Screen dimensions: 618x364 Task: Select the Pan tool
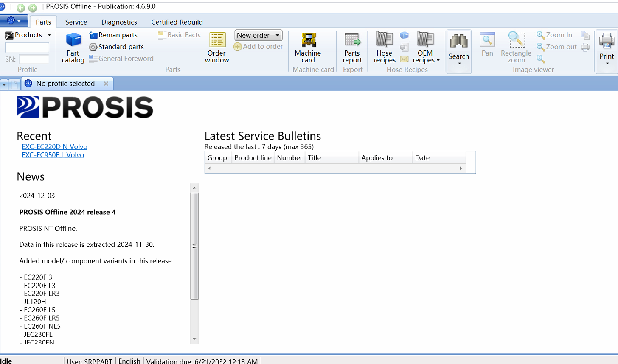(487, 45)
